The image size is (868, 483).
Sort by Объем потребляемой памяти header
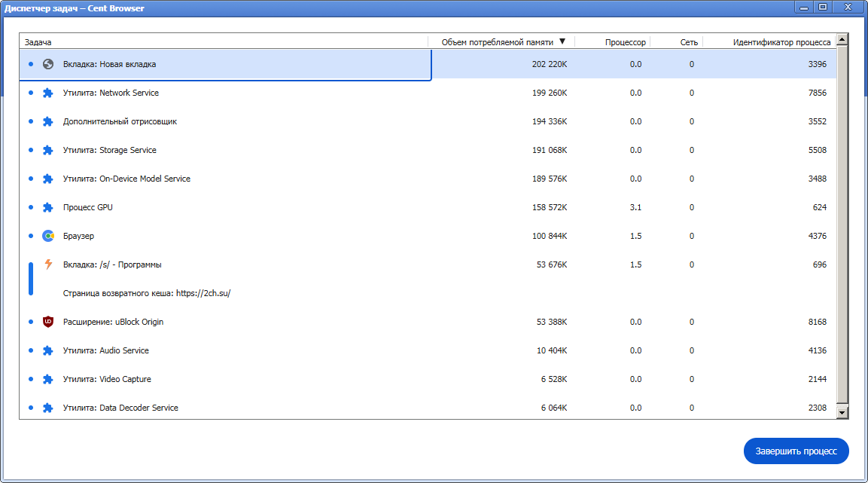[501, 42]
